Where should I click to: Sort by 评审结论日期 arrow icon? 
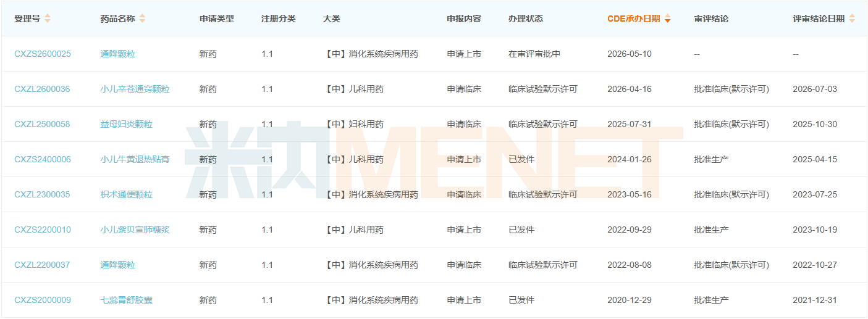coord(852,19)
